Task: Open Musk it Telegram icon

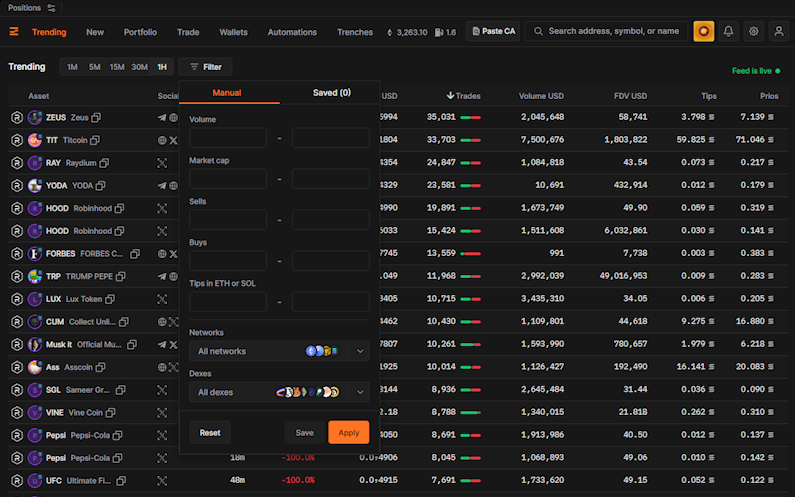Action: click(x=162, y=345)
